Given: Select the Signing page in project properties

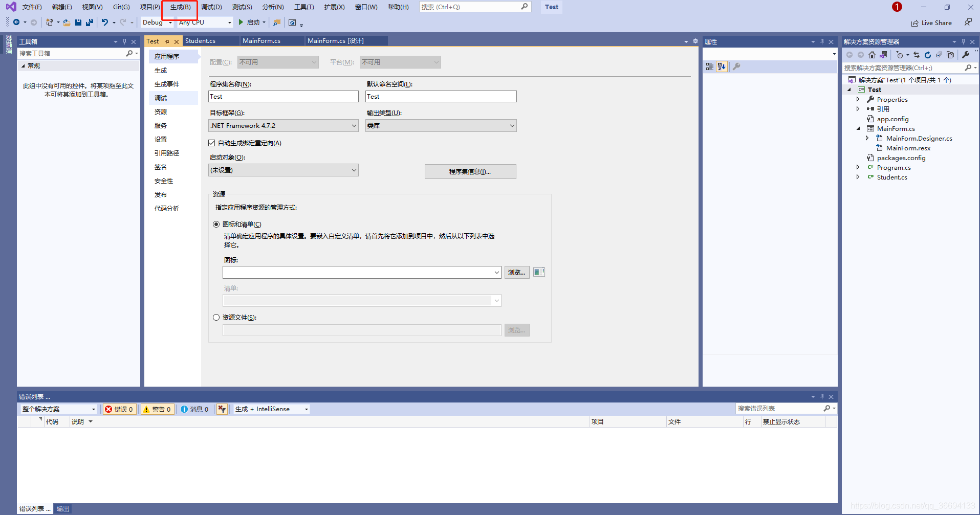Looking at the screenshot, I should [x=173, y=167].
